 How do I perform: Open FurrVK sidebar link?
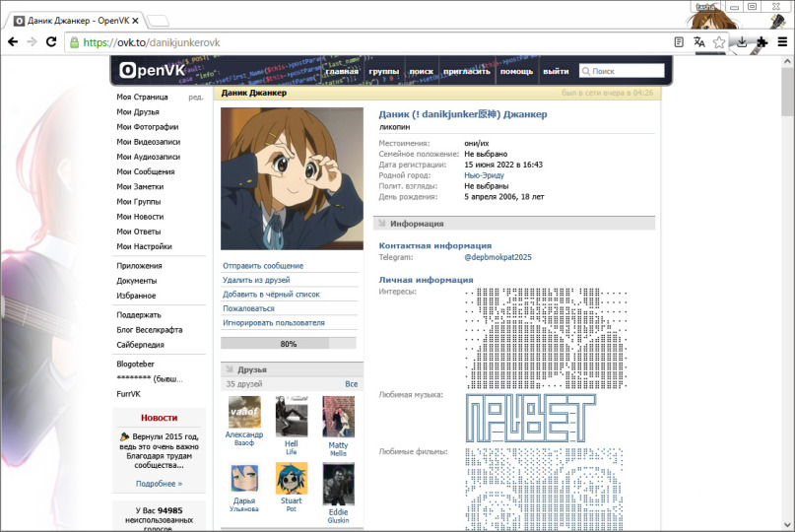coord(128,394)
